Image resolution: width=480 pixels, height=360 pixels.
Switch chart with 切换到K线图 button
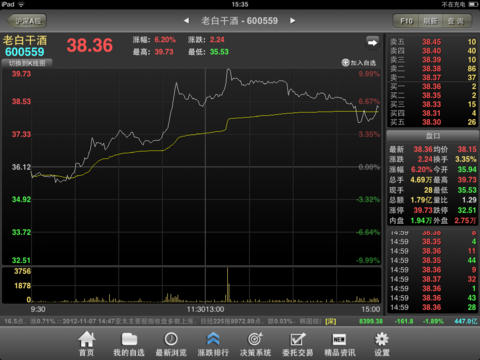27,63
